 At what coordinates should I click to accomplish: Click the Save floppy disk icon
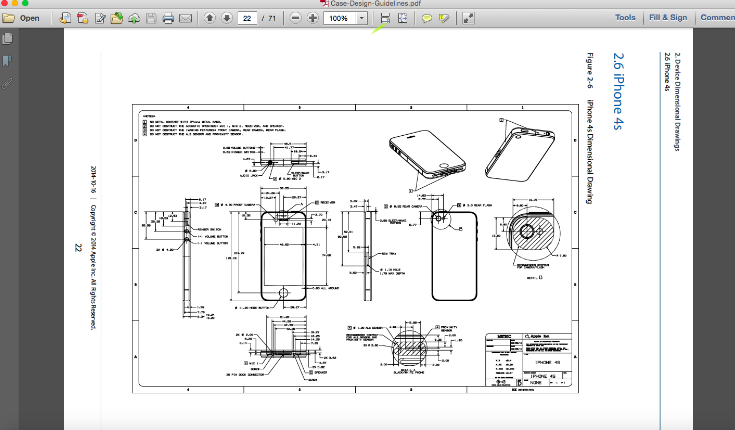(151, 18)
